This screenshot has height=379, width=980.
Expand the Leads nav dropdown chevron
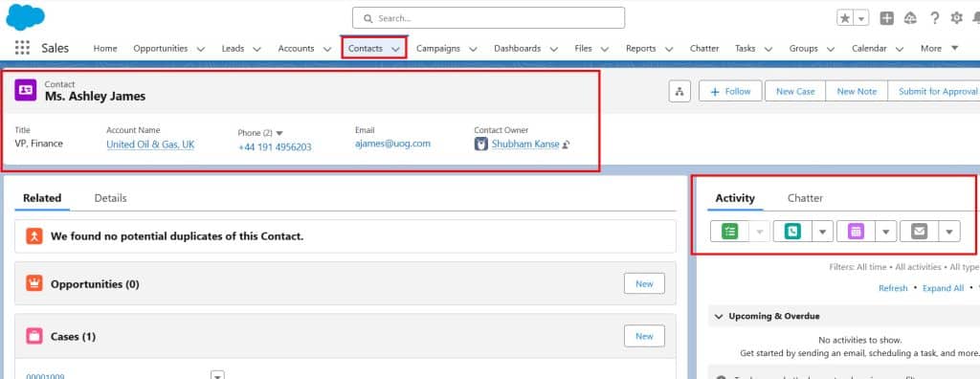pos(256,49)
